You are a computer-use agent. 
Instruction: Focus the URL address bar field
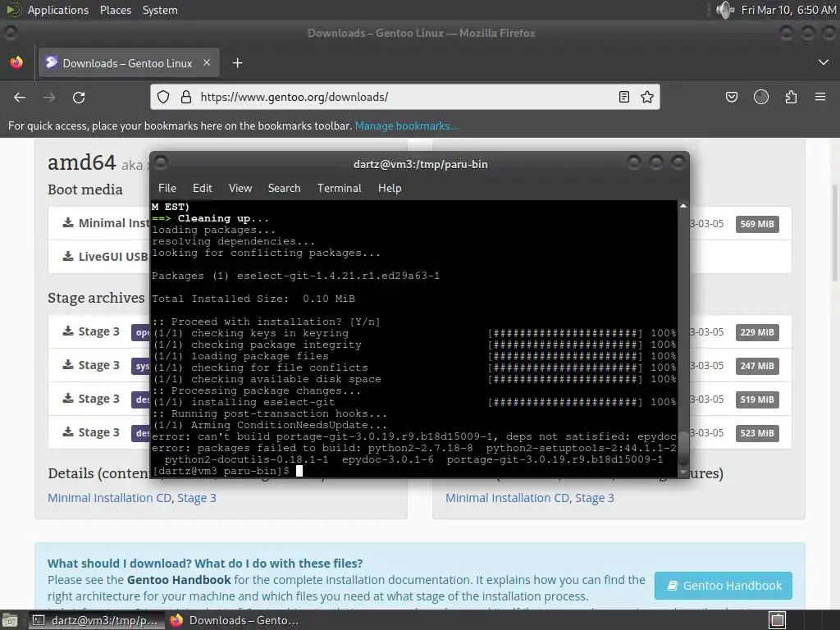click(x=404, y=97)
